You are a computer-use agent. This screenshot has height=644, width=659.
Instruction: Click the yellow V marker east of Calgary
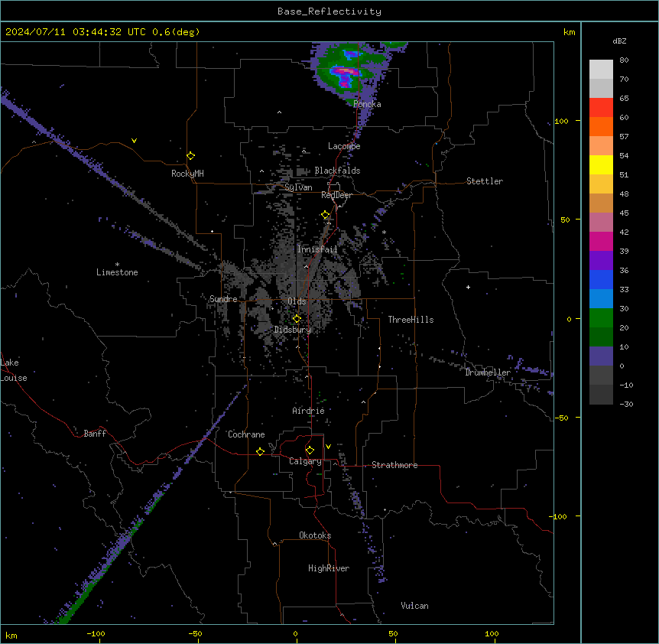pyautogui.click(x=328, y=447)
